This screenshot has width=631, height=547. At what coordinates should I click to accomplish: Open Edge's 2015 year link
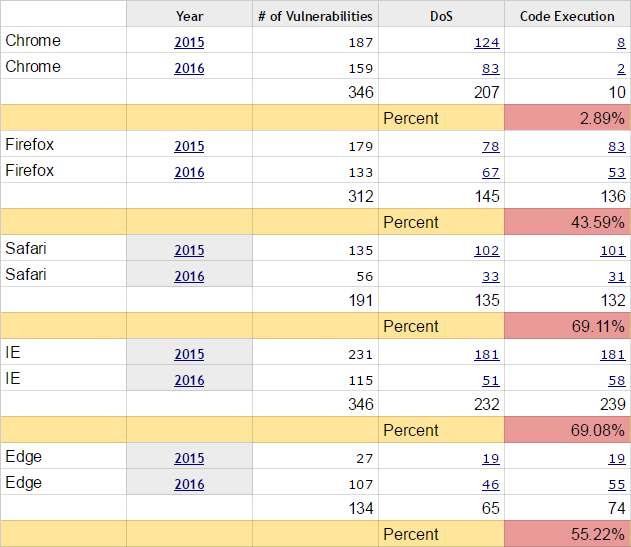point(189,458)
